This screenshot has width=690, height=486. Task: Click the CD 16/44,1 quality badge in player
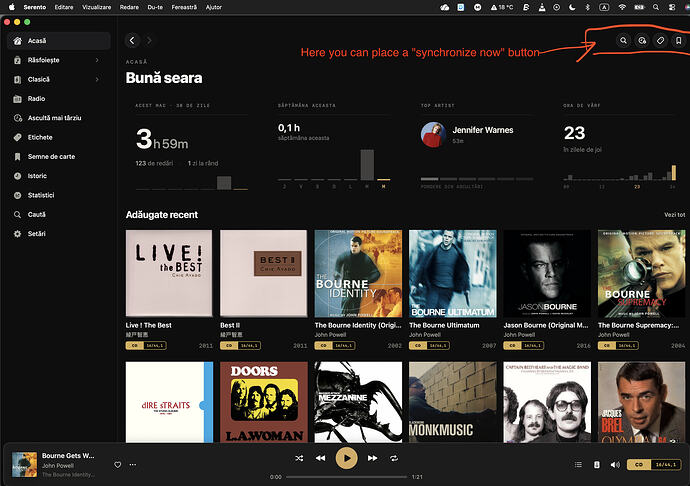(x=654, y=464)
